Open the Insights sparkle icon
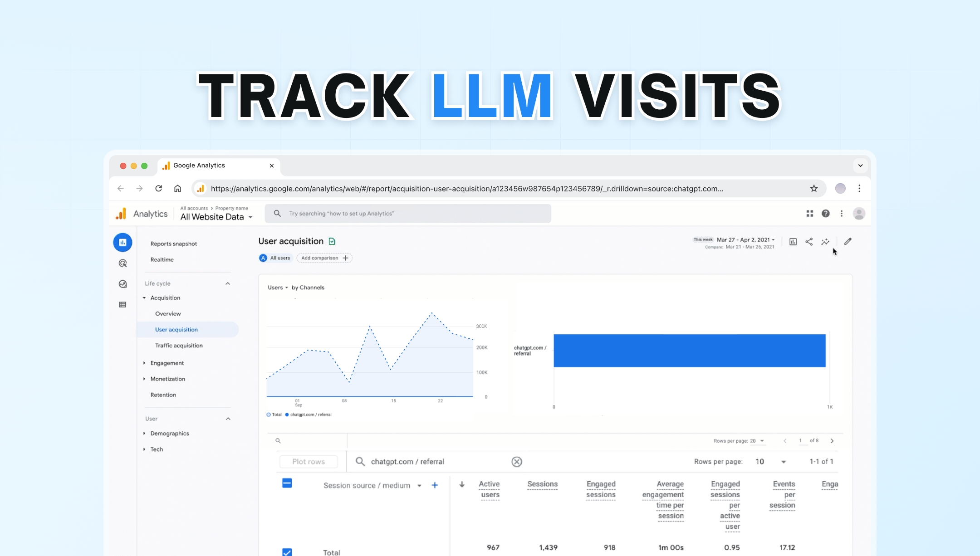The image size is (980, 556). [x=825, y=242]
